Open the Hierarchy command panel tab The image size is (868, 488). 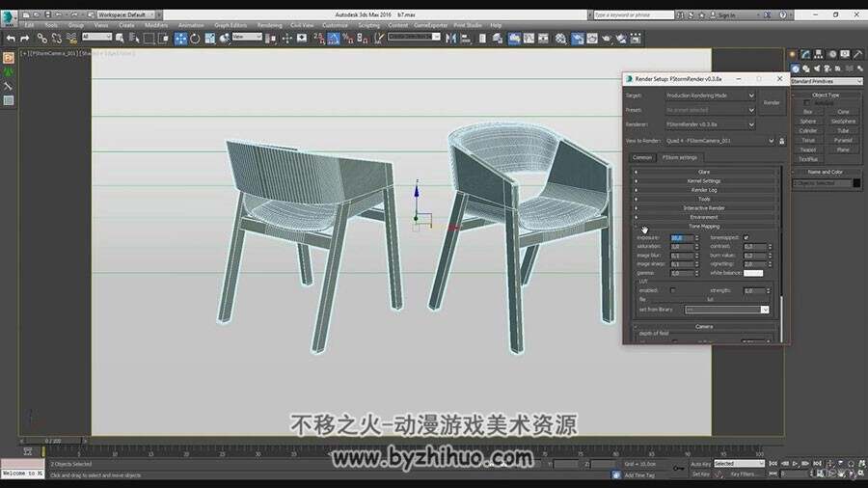click(x=819, y=54)
